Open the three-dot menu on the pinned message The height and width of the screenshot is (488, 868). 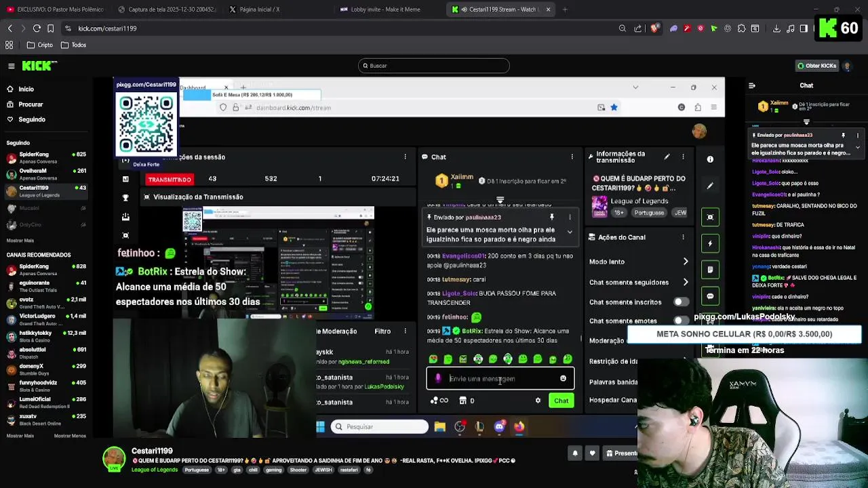pos(858,136)
